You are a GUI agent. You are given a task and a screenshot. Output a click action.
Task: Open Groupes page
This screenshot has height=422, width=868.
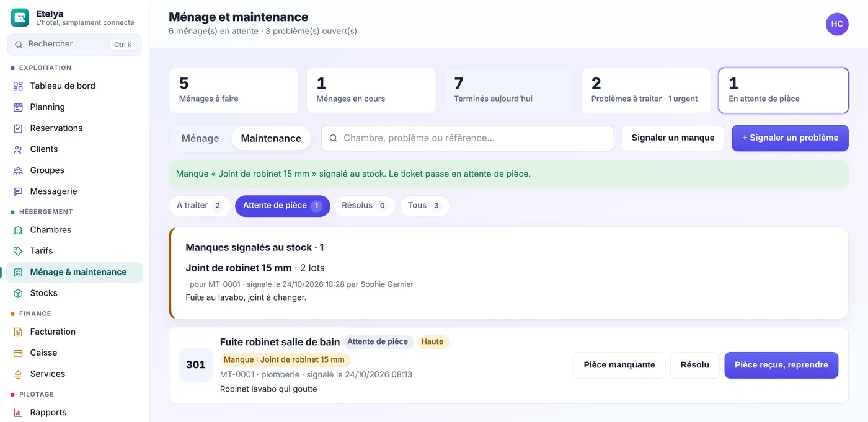click(x=74, y=170)
